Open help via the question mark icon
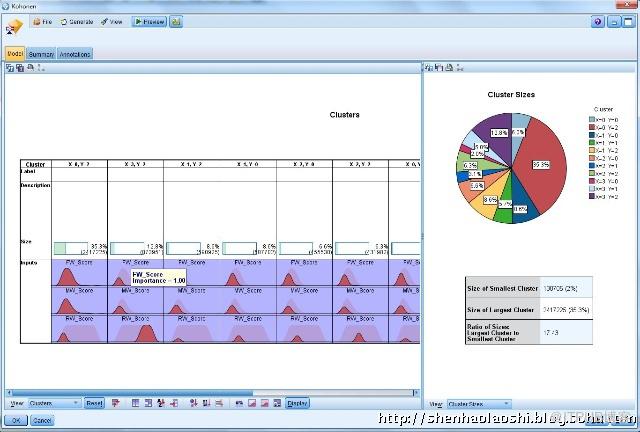The height and width of the screenshot is (432, 640). tap(598, 22)
